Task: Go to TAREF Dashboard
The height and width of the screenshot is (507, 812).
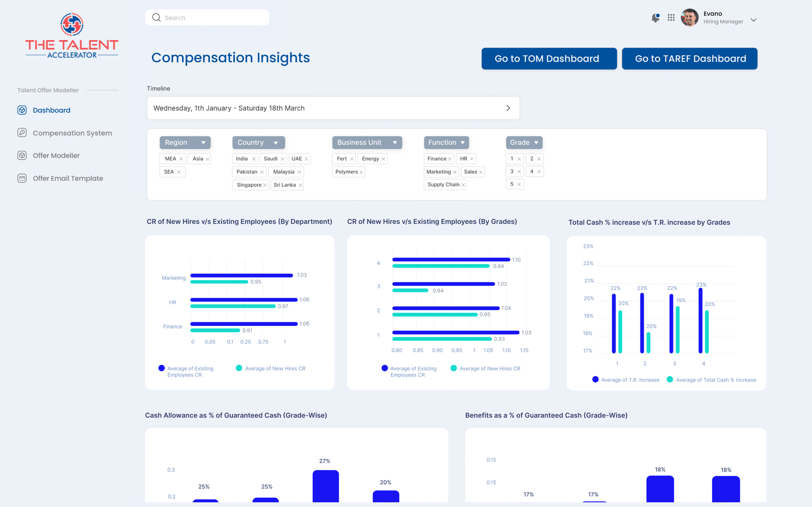Action: click(x=690, y=58)
